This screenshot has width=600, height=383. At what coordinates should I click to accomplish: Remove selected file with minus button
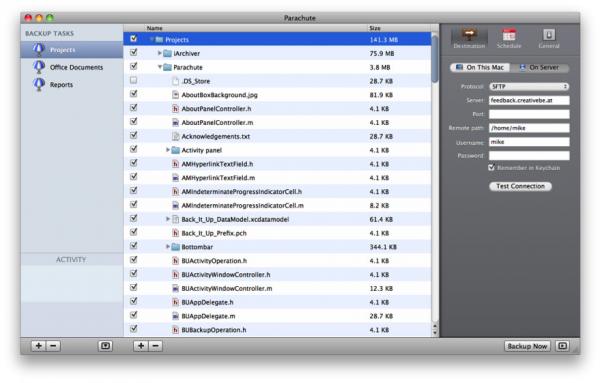click(x=155, y=346)
